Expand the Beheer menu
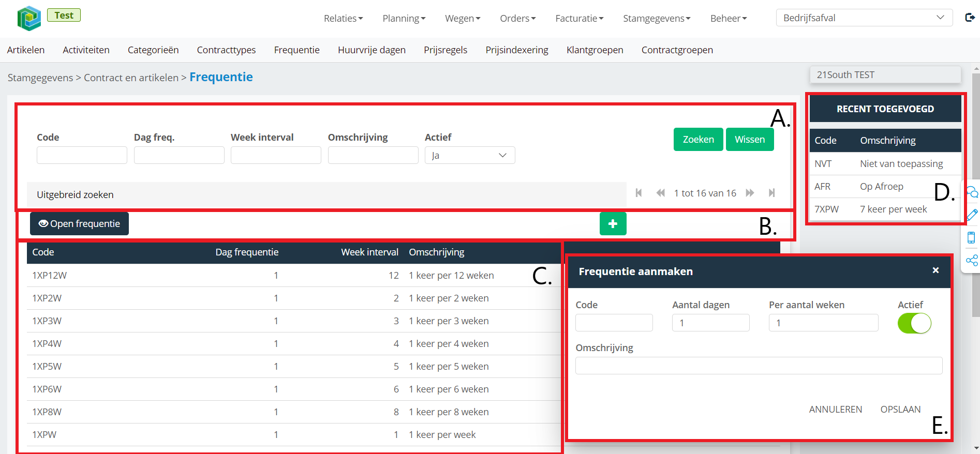This screenshot has height=454, width=980. pyautogui.click(x=729, y=18)
